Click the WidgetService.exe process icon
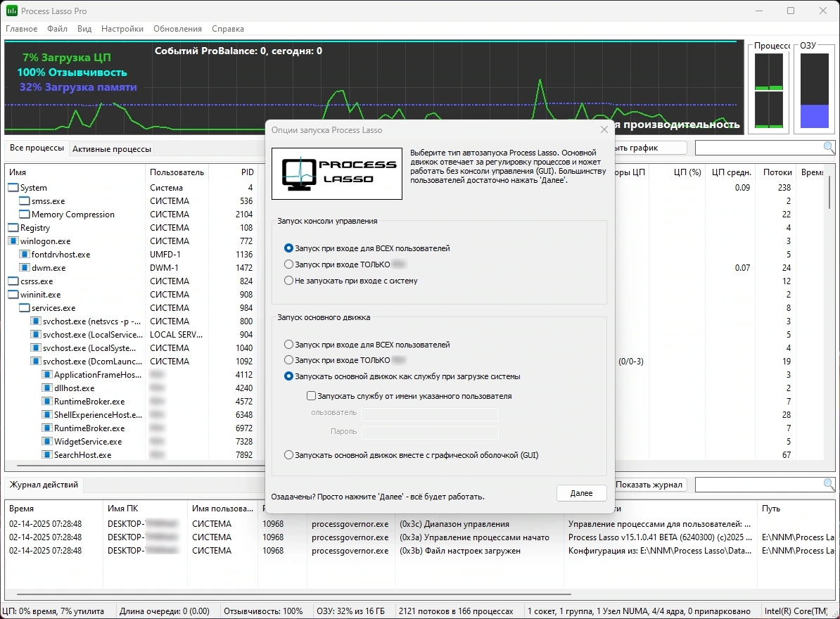This screenshot has width=840, height=619. 46,442
